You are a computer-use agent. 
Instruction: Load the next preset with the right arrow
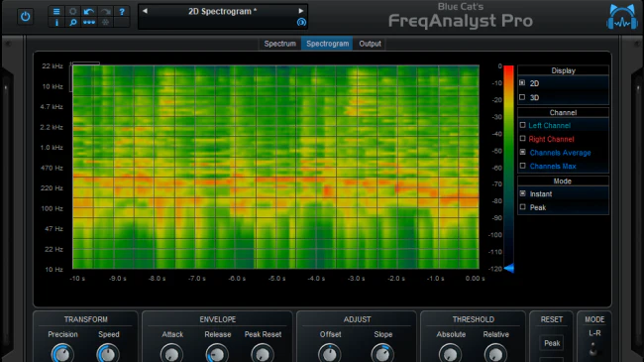[300, 11]
